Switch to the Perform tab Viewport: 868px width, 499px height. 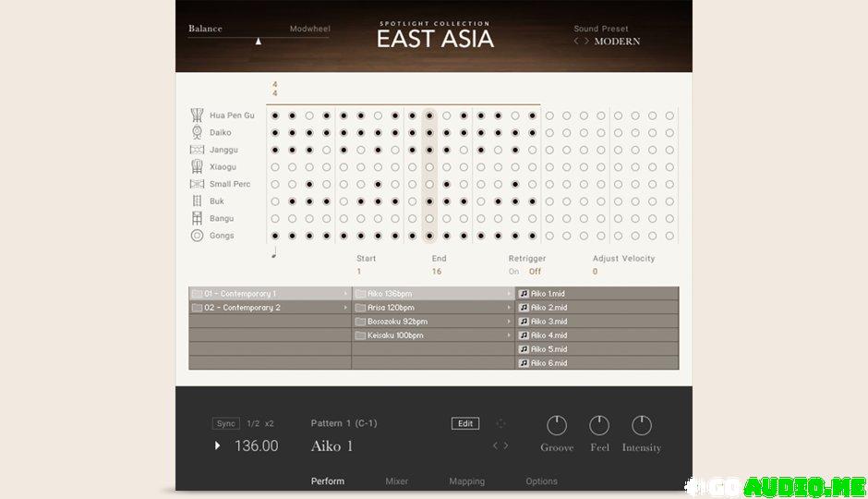point(328,481)
